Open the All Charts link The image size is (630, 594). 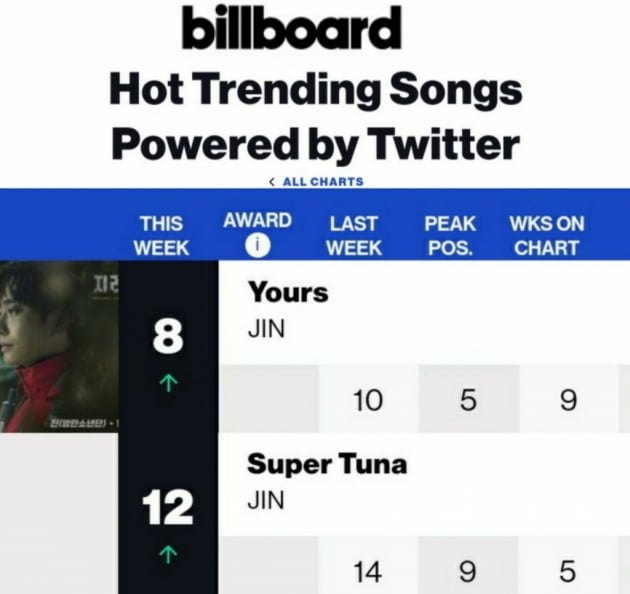click(x=323, y=182)
